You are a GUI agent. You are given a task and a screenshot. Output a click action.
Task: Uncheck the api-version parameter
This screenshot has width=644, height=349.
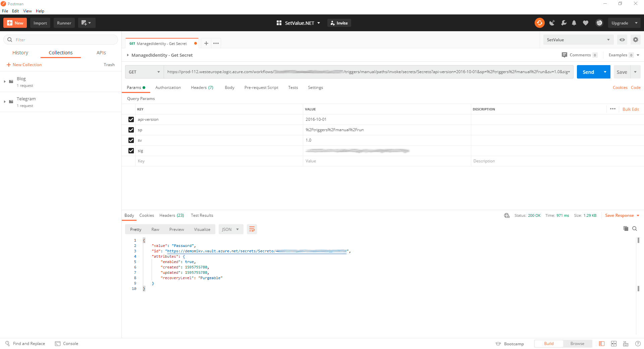[x=131, y=119]
